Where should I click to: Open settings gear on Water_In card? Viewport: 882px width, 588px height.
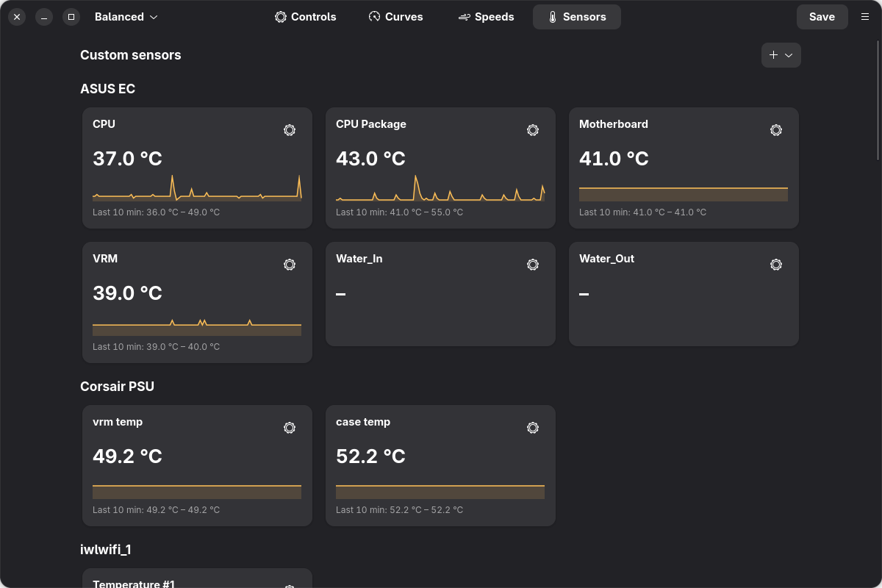[x=533, y=265]
